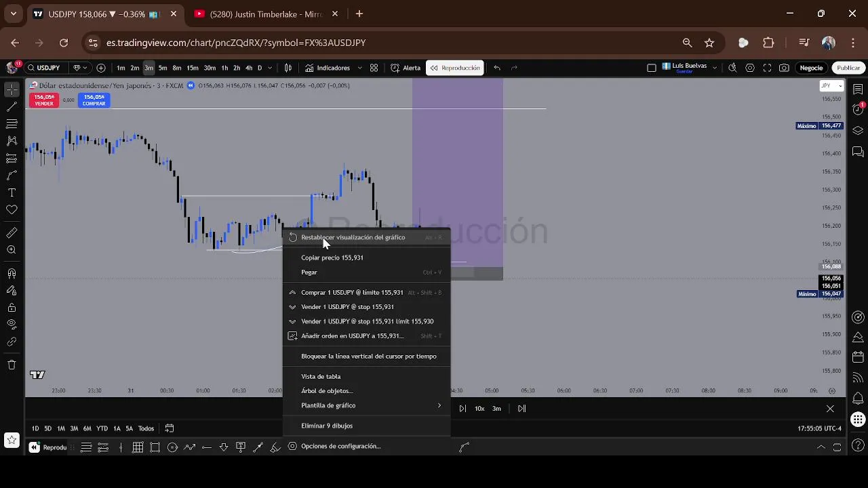Choose Copiar precio 155,931
This screenshot has height=488, width=868.
click(x=366, y=258)
